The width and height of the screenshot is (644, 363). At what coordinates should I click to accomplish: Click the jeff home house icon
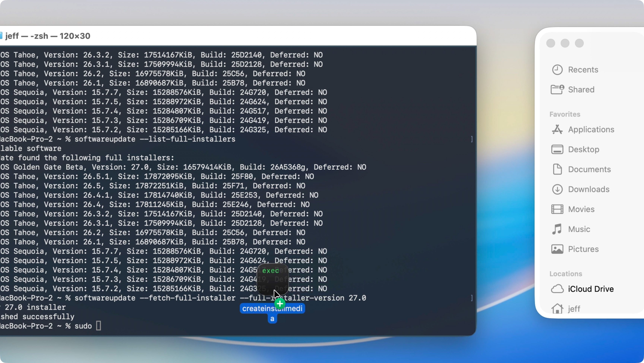click(x=557, y=309)
